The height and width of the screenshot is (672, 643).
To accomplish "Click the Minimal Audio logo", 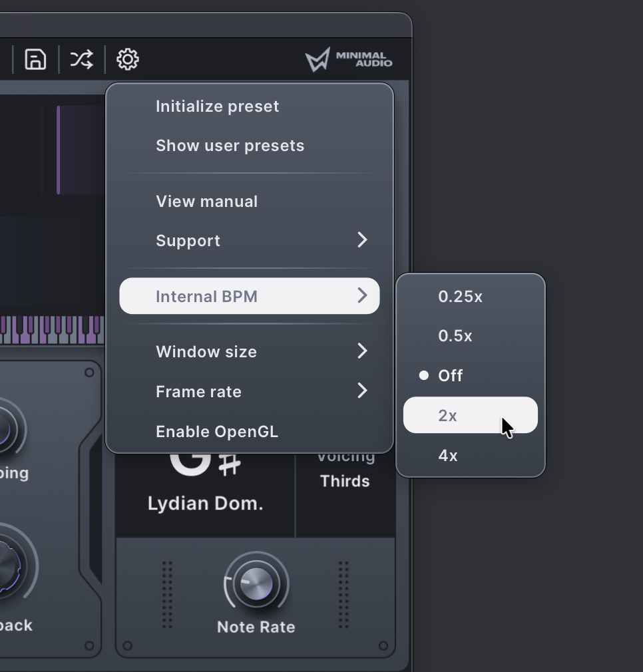I will (x=348, y=60).
